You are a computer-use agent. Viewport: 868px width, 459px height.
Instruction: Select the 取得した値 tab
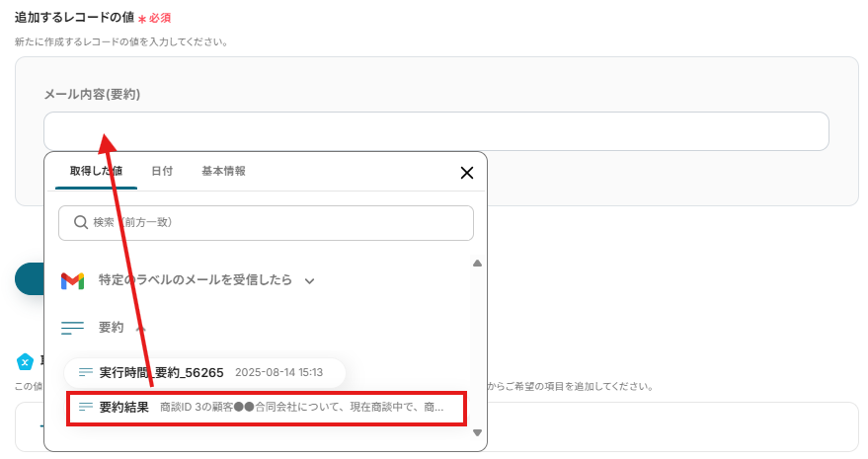(96, 171)
